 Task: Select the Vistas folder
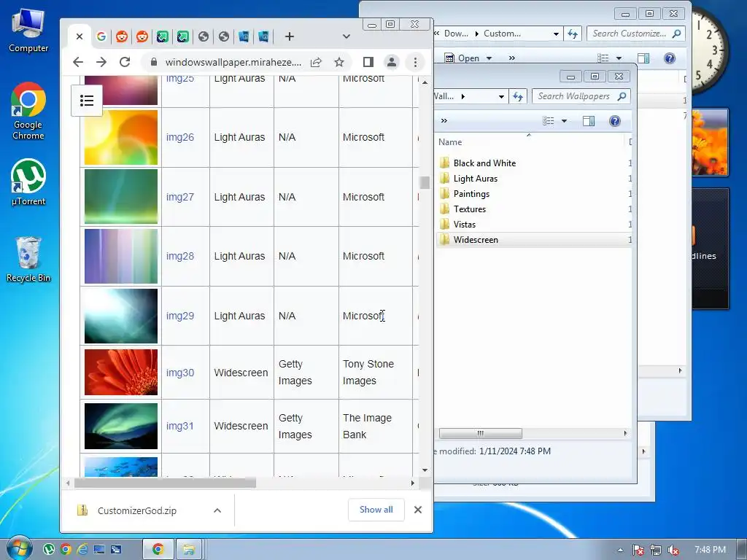(465, 225)
